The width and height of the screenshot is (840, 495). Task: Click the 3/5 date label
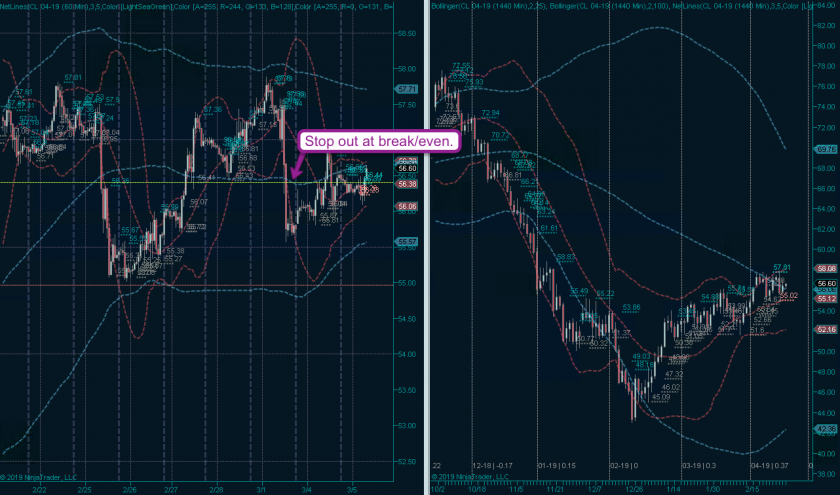(x=352, y=489)
